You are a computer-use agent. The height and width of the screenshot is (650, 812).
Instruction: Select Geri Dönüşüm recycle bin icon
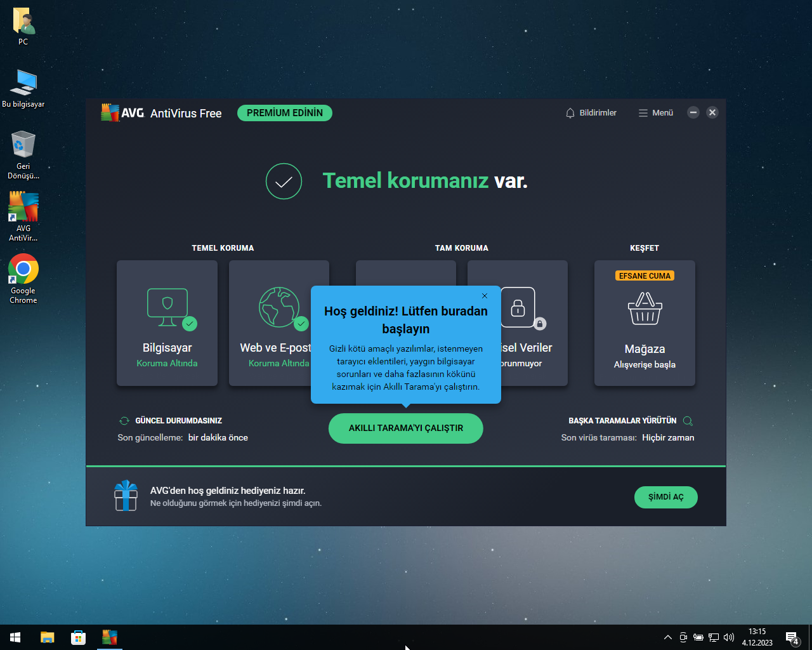tap(23, 155)
